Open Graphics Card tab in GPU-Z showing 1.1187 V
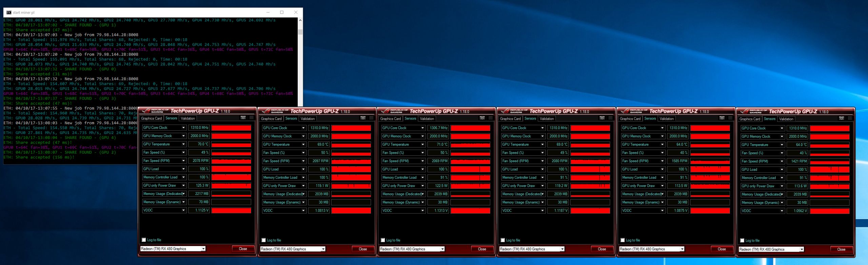 tap(510, 119)
